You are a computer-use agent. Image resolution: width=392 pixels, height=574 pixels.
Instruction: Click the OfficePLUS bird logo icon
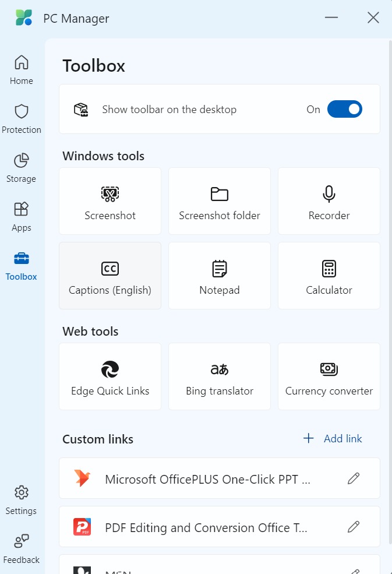click(x=82, y=478)
